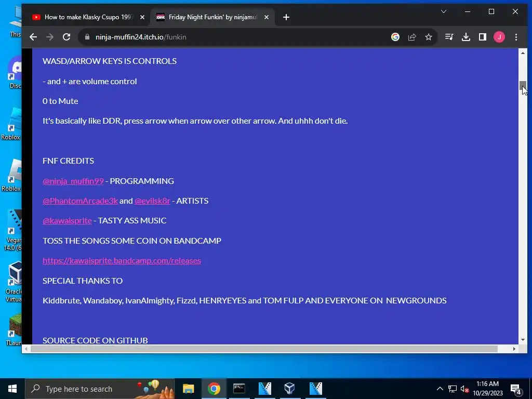532x399 pixels.
Task: Go back to the previous page
Action: coord(33,37)
